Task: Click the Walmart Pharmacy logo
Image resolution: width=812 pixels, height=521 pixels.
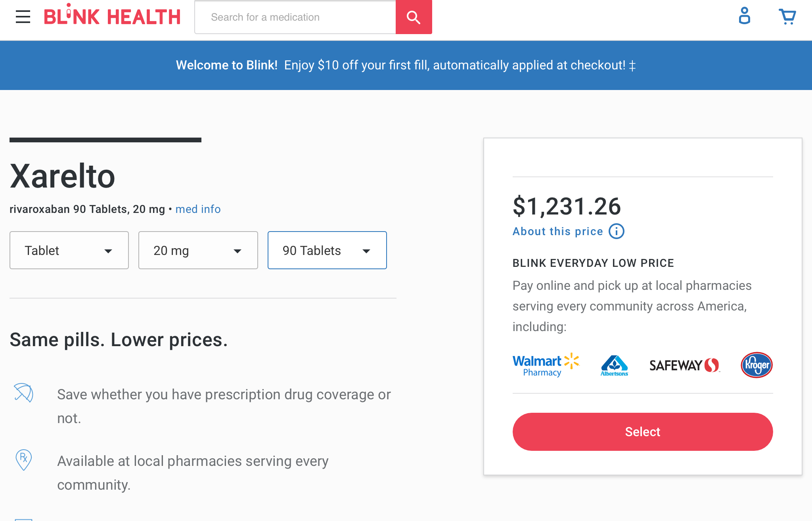Action: coord(545,365)
